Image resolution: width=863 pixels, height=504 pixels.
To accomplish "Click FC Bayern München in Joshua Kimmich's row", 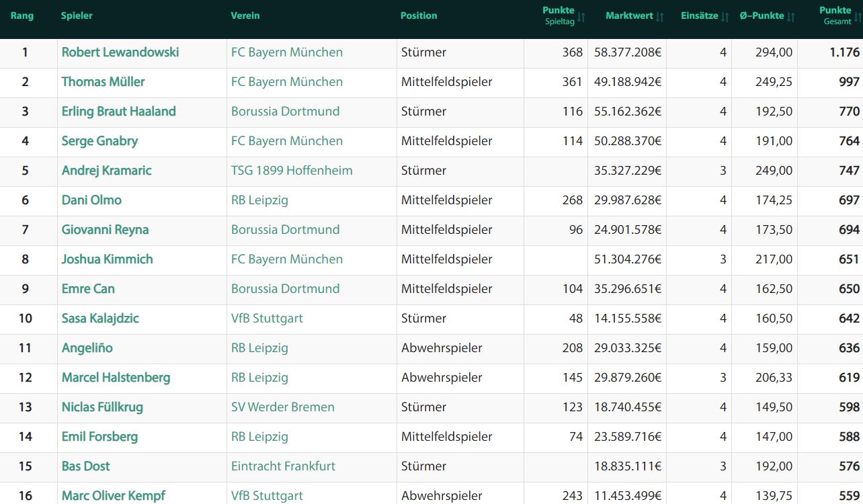I will [x=287, y=259].
